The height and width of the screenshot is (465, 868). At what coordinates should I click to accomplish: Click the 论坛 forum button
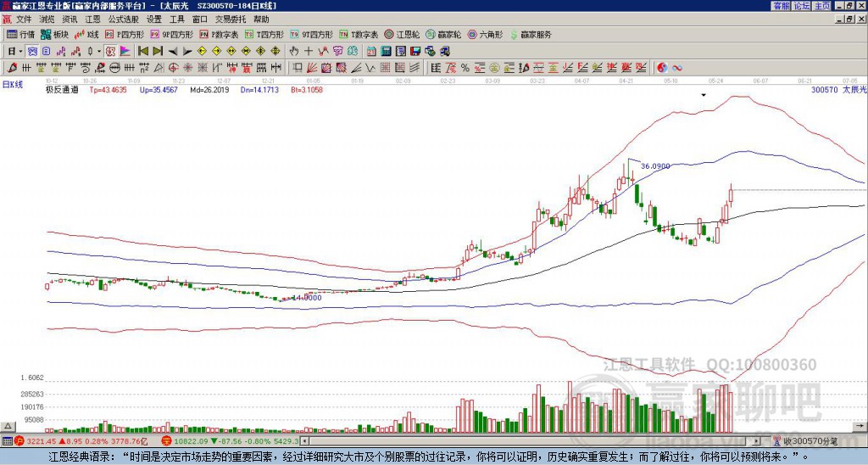click(802, 6)
